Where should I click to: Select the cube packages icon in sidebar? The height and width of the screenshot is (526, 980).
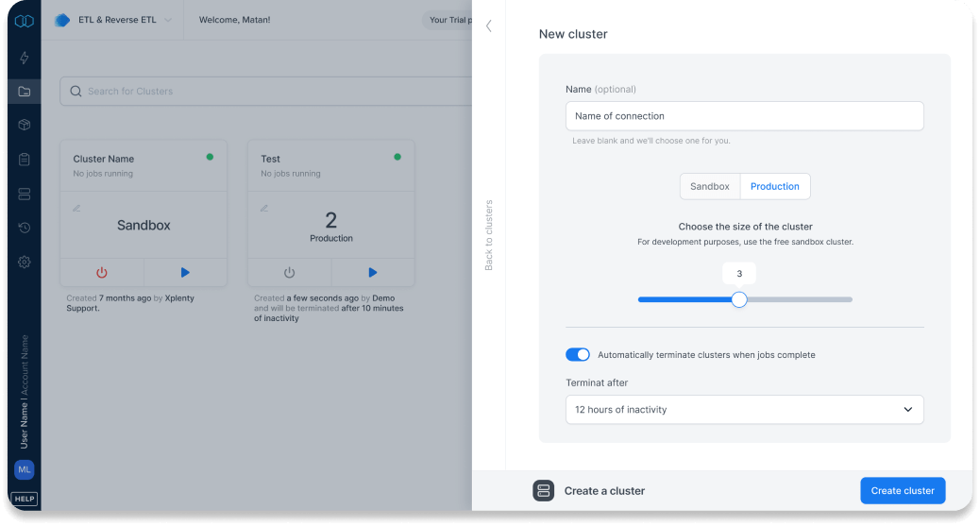(x=25, y=126)
